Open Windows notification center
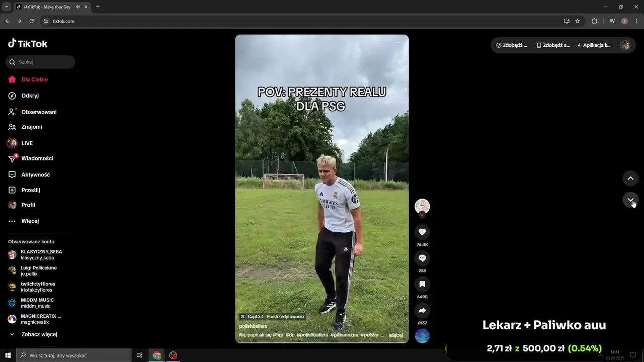Image resolution: width=644 pixels, height=362 pixels. (633, 355)
